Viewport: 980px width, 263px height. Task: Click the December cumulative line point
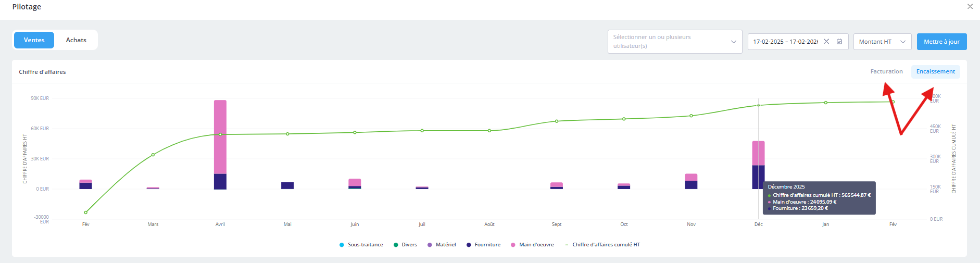tap(758, 105)
